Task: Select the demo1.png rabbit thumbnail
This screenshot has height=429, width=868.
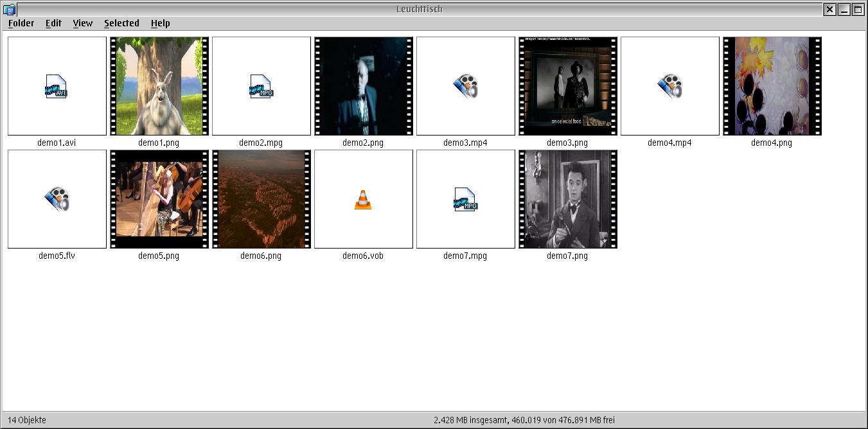Action: point(159,86)
